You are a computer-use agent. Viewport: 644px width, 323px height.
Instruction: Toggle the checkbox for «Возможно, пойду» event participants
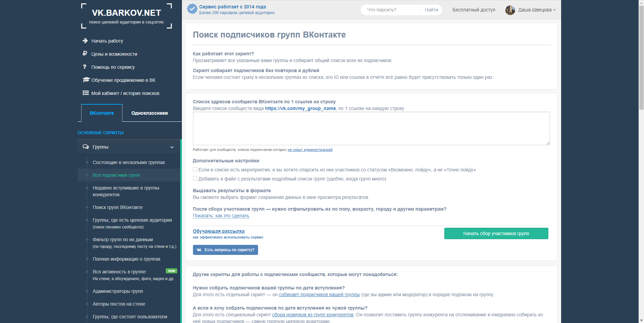click(195, 169)
